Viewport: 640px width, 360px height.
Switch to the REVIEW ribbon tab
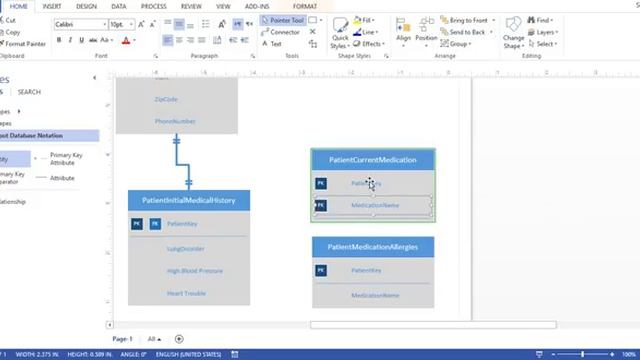191,6
